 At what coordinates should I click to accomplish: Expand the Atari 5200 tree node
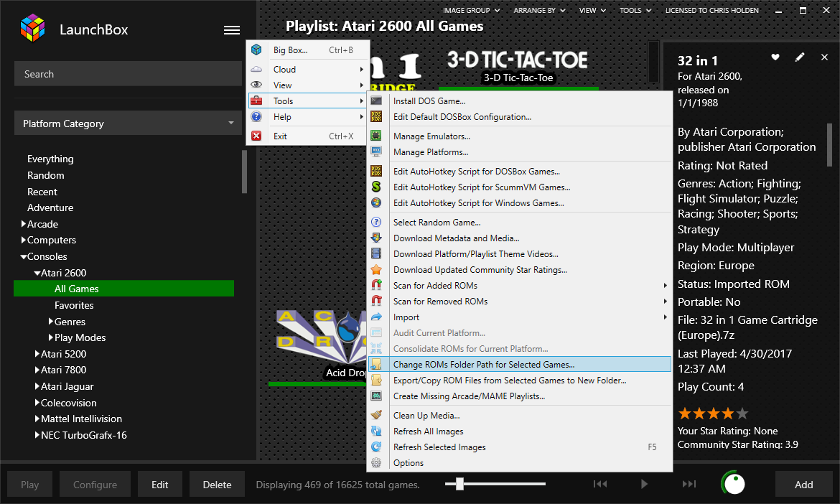point(37,353)
